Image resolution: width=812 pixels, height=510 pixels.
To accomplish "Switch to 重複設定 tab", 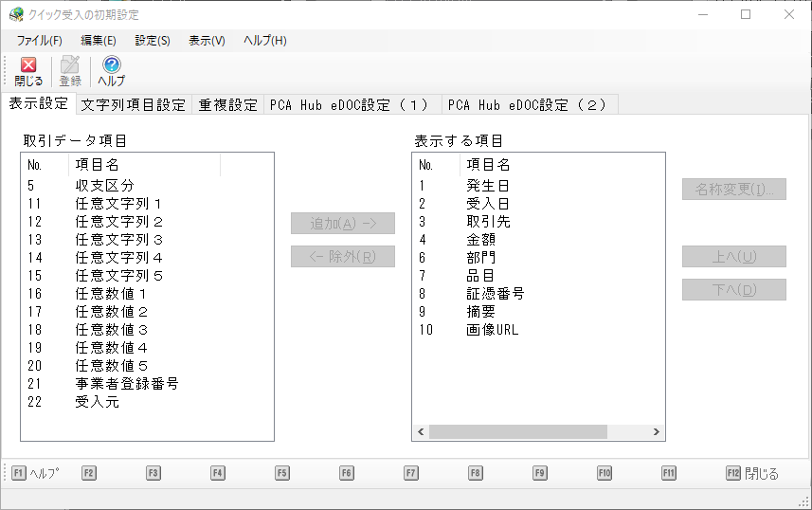I will point(227,104).
